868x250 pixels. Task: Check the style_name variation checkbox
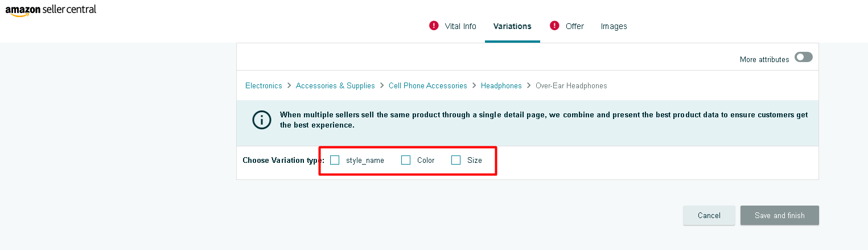pos(335,160)
